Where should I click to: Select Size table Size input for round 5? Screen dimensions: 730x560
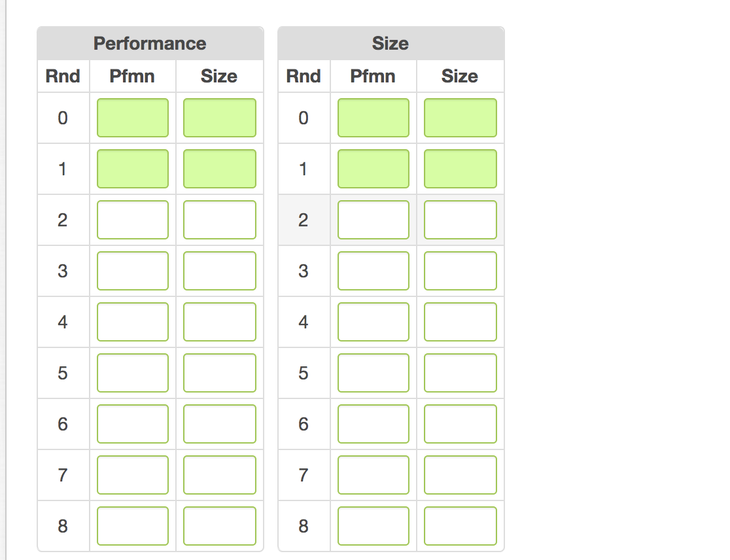(x=460, y=373)
